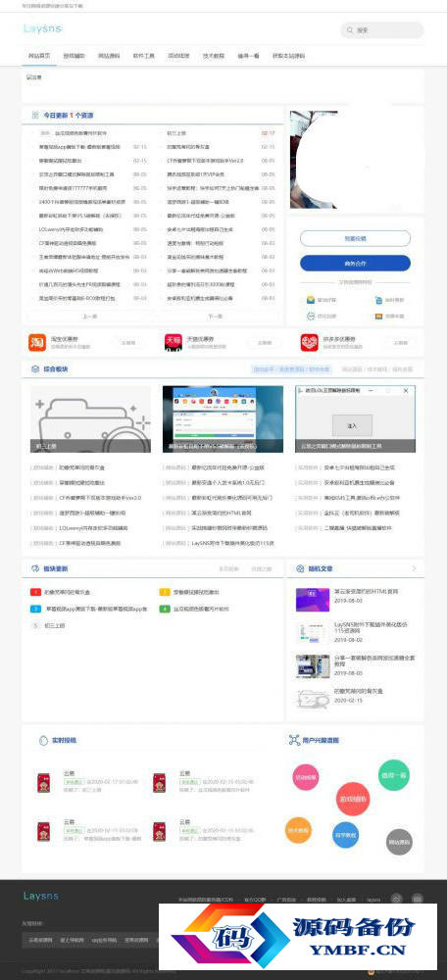
Task: Click the circular icon in the dark footer
Action: (395, 899)
